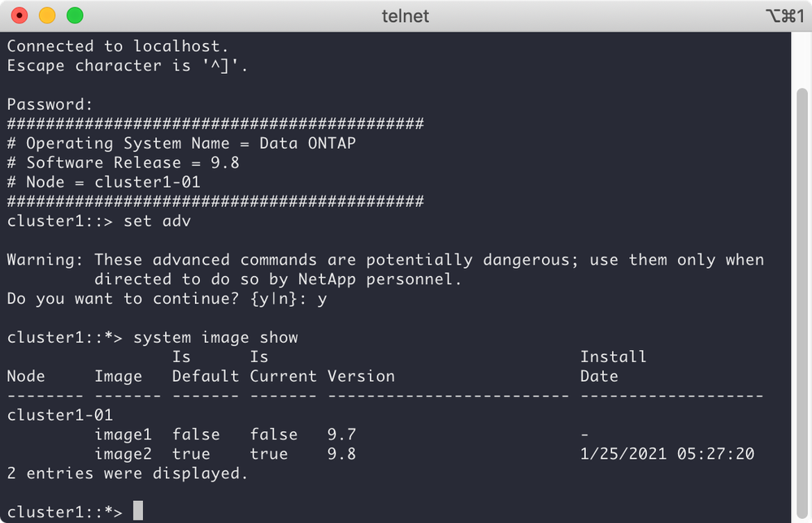Minimize the telnet window with yellow button

(x=47, y=15)
